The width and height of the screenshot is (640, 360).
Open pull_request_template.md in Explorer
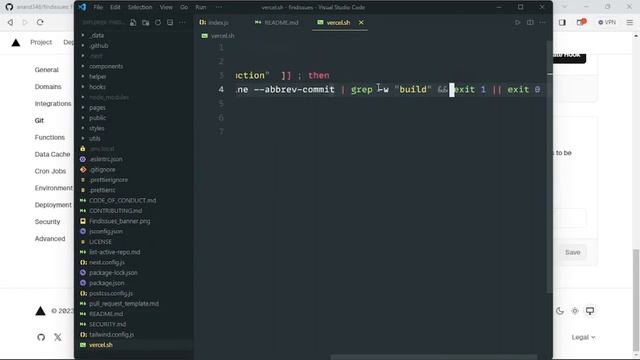click(x=124, y=304)
